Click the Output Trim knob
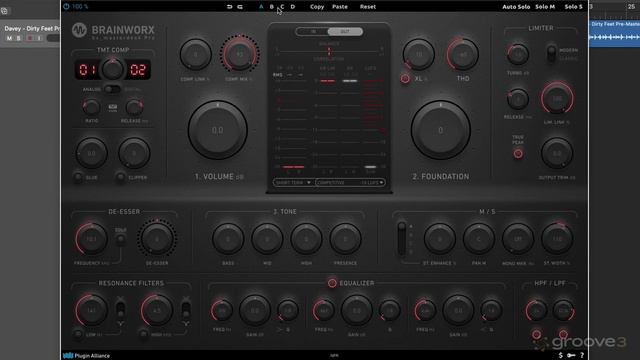Viewport: 640px width, 360px height. [x=557, y=153]
